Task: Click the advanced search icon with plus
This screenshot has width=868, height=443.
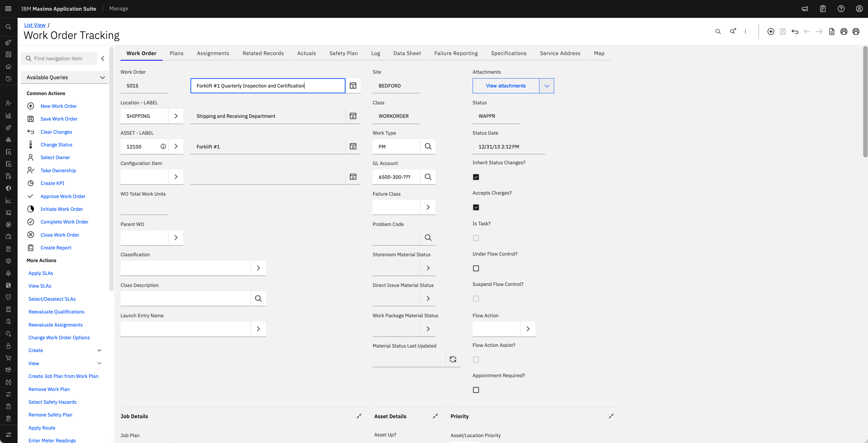Action: [733, 31]
